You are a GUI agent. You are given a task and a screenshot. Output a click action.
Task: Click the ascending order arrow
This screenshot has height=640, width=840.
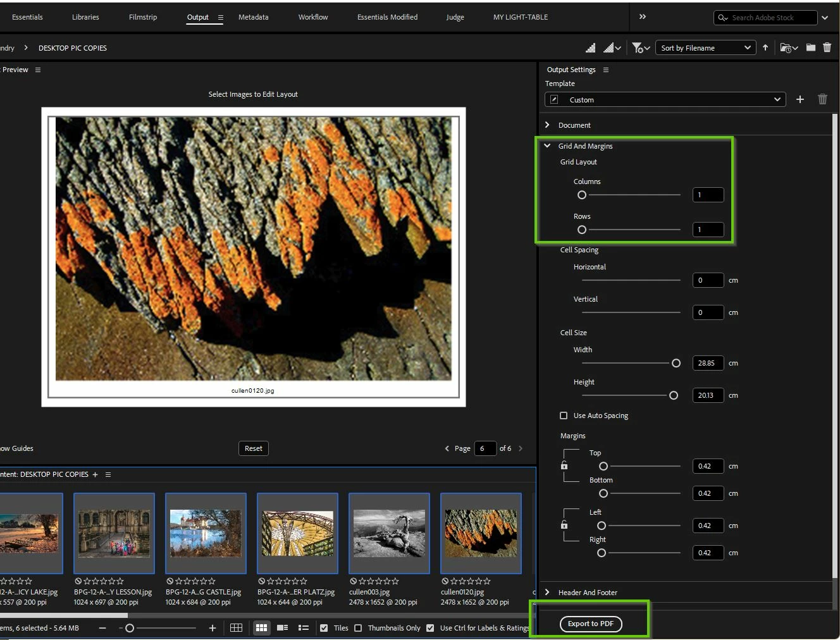tap(765, 48)
